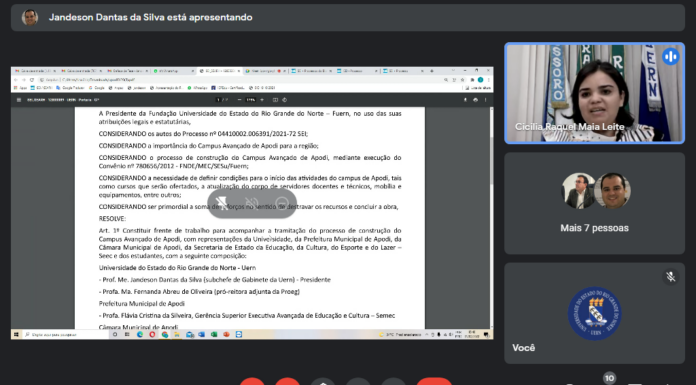Unpin the presentation using the overlay pin icon
The height and width of the screenshot is (385, 696).
221,204
